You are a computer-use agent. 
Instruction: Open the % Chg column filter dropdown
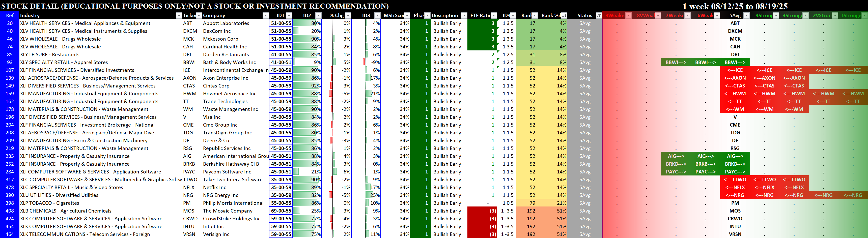pyautogui.click(x=348, y=15)
